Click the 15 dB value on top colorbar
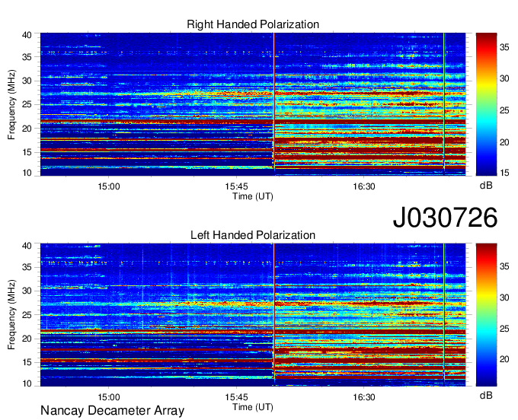Viewport: 518px width, 420px height. [504, 173]
